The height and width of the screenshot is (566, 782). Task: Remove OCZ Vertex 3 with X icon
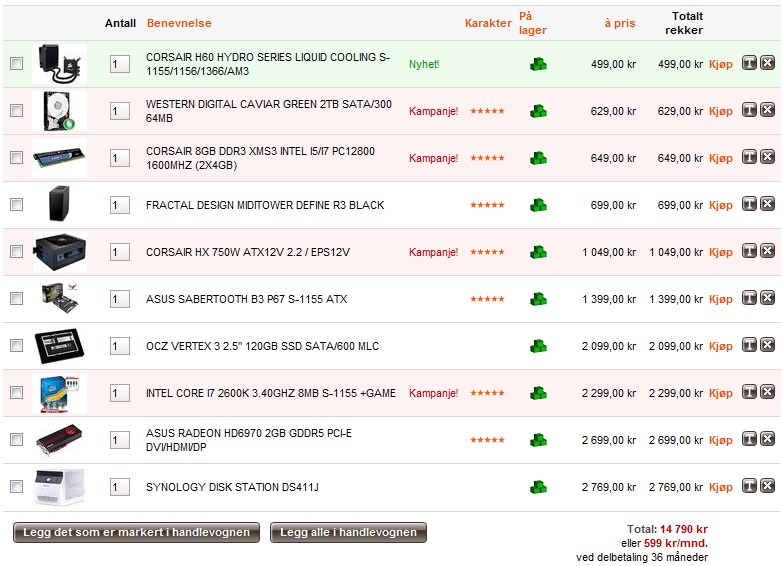click(x=768, y=345)
